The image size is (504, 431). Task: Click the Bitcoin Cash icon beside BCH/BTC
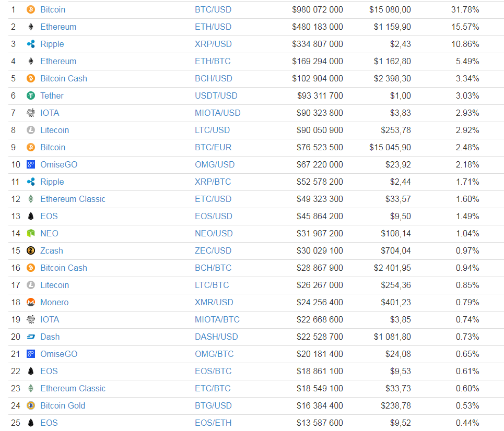pos(31,268)
